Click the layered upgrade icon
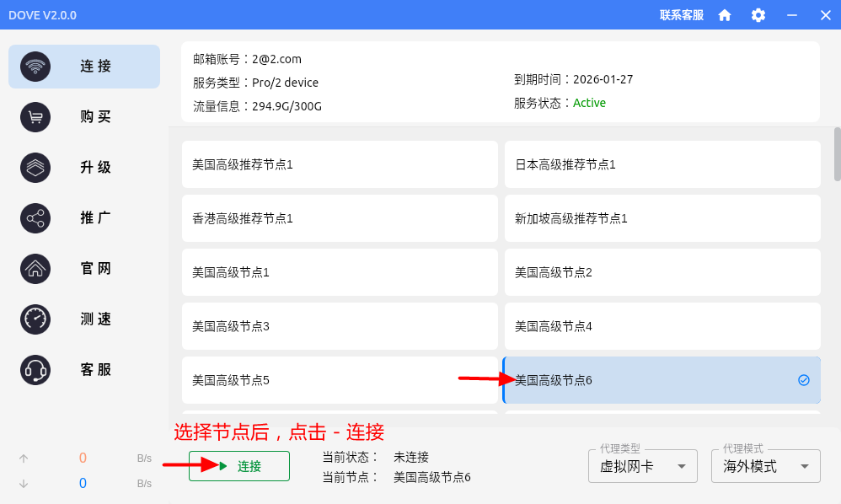Screen dimensions: 841x504 (35, 168)
